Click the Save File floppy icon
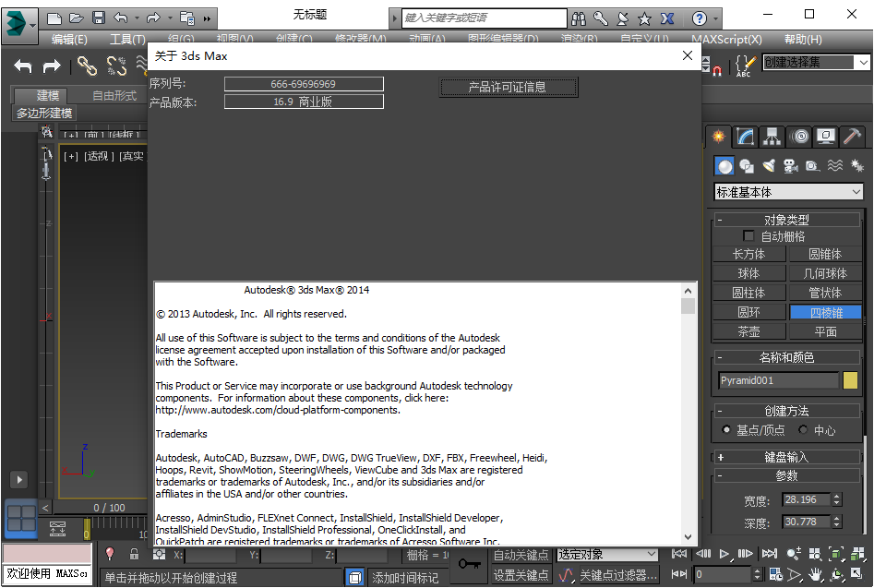 point(99,18)
